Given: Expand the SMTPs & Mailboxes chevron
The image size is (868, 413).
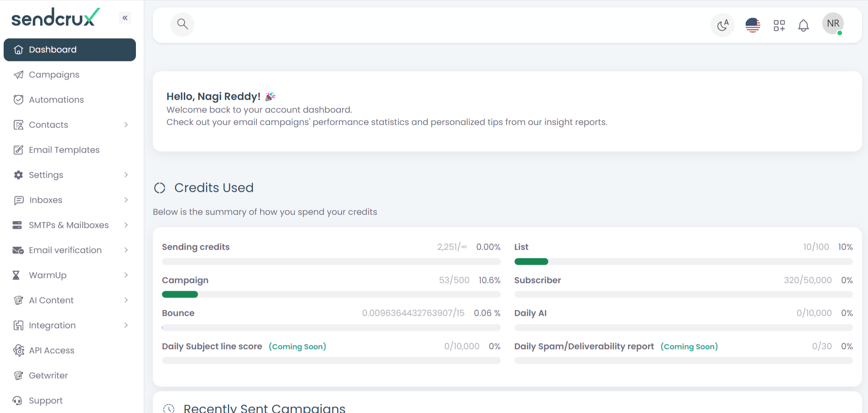Looking at the screenshot, I should point(126,225).
